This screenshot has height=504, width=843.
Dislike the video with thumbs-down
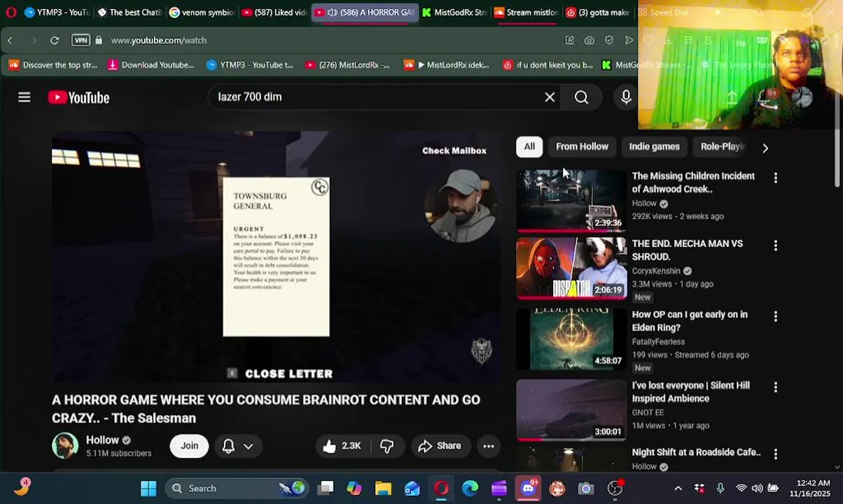(x=386, y=446)
